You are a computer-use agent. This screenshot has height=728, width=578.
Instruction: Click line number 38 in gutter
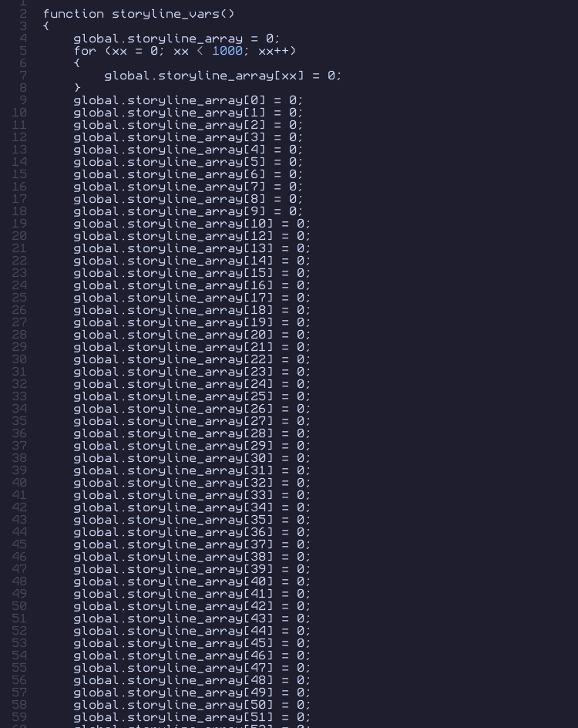[x=19, y=458]
